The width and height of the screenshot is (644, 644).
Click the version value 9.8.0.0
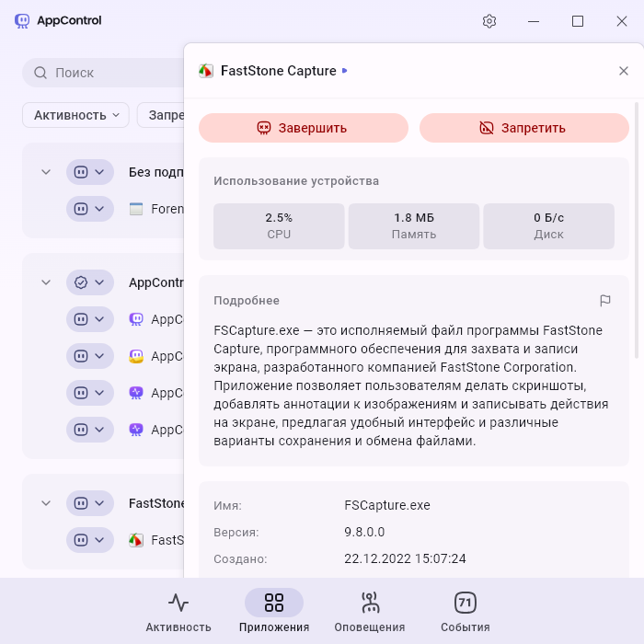[364, 533]
